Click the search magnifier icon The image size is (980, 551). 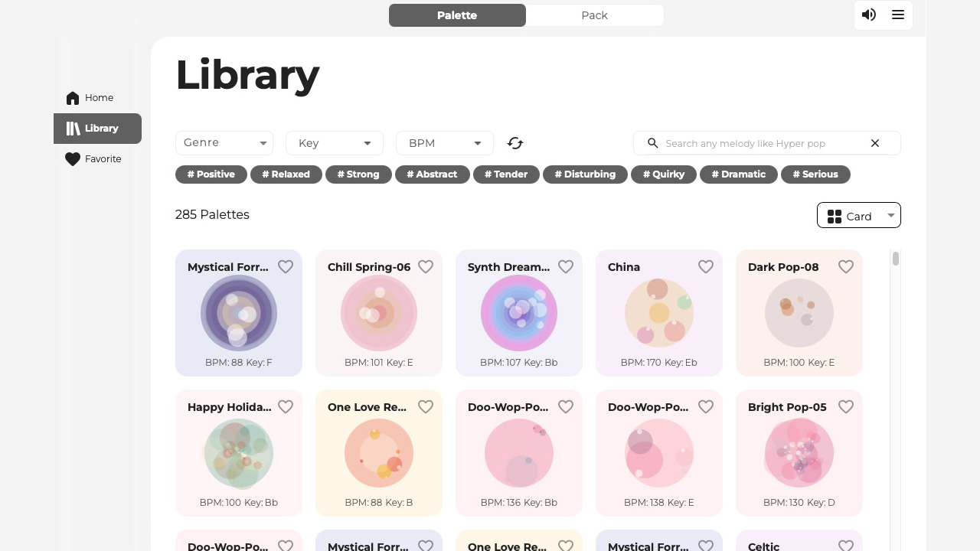[653, 143]
